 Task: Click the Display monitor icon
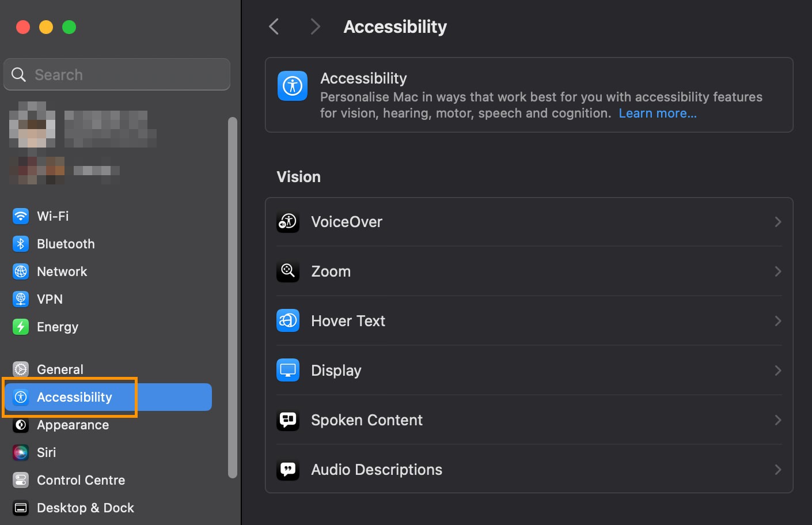[x=288, y=371]
